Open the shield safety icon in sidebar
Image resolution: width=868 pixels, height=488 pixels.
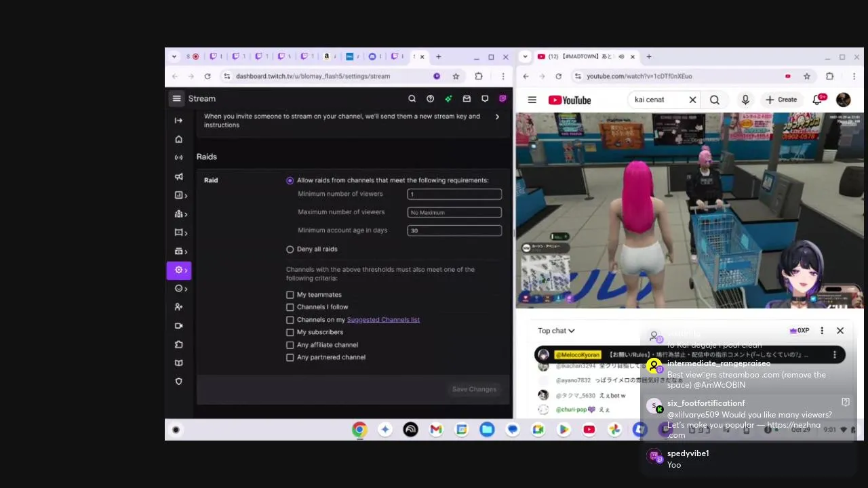178,382
